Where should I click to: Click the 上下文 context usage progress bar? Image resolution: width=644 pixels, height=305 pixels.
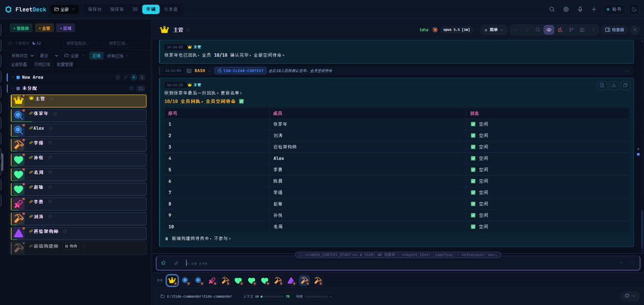[x=272, y=296]
